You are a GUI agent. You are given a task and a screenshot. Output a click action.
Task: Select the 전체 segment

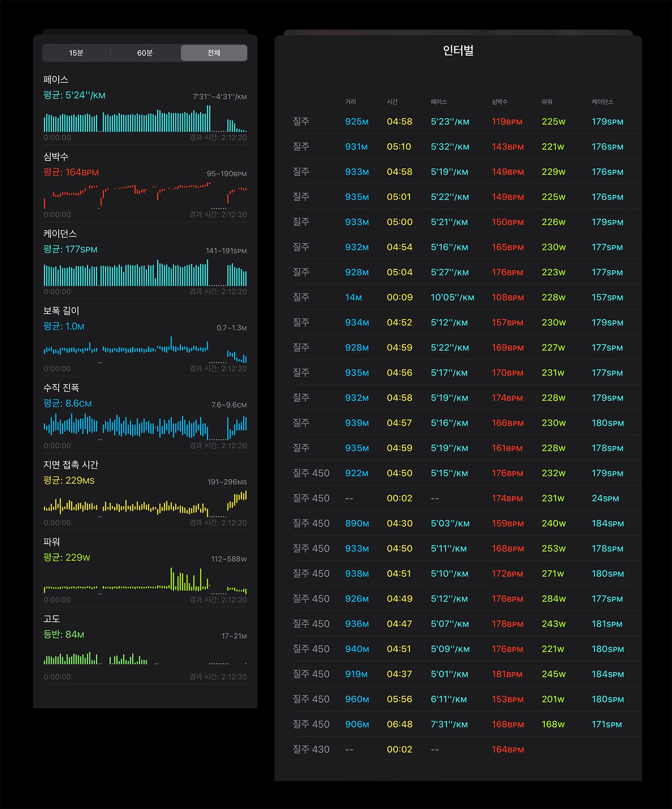click(214, 53)
